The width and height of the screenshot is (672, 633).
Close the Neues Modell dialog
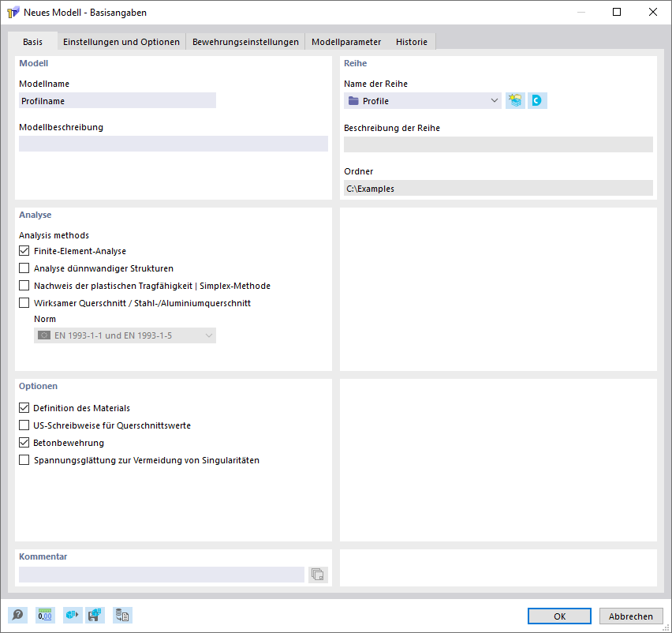[x=653, y=12]
